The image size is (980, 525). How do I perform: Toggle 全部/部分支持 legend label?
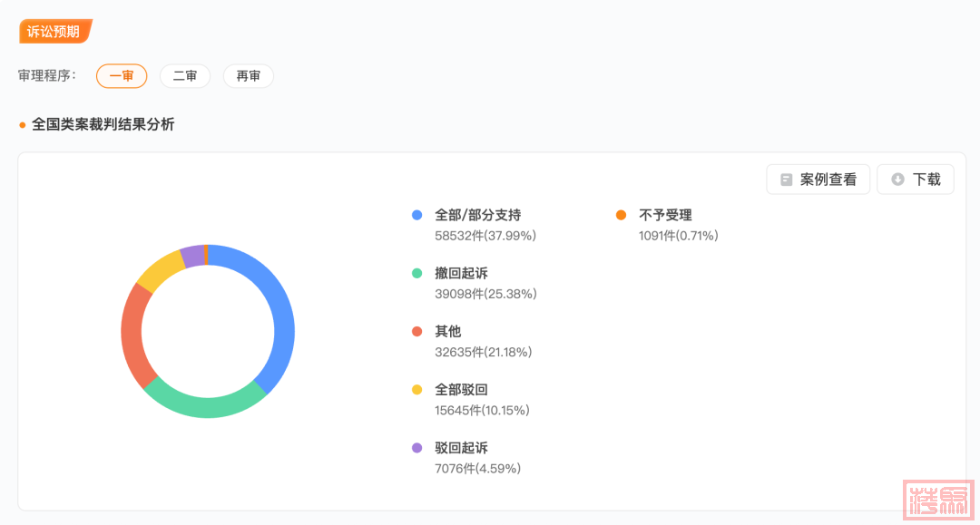[x=477, y=215]
